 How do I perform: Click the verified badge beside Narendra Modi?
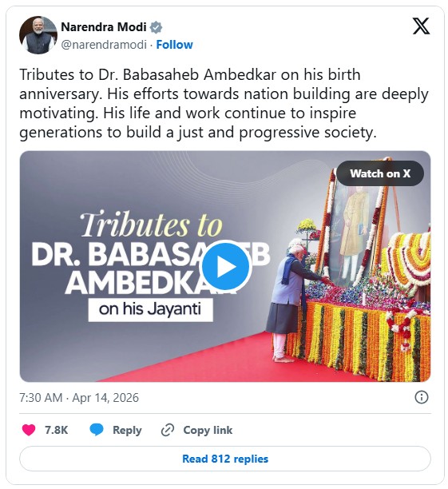click(156, 27)
